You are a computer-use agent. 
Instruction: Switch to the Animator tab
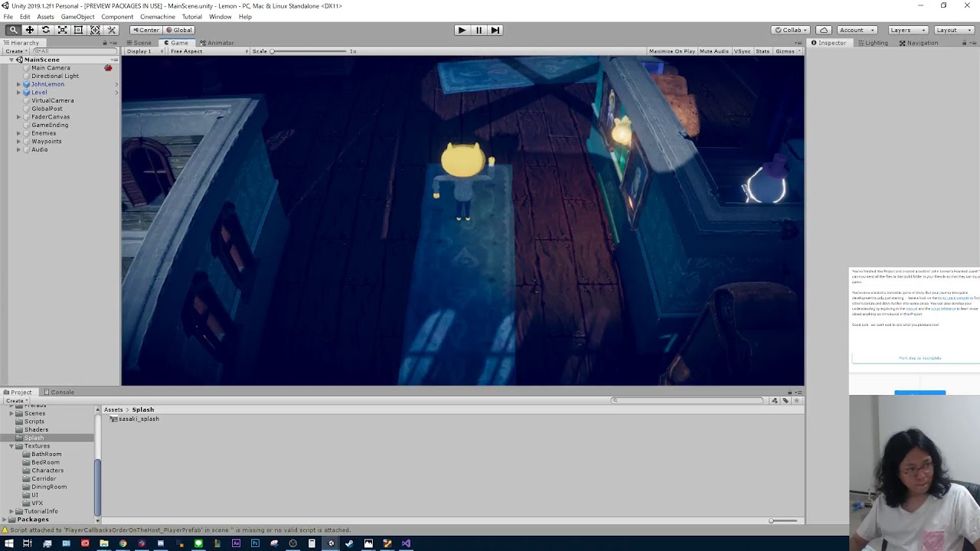217,43
